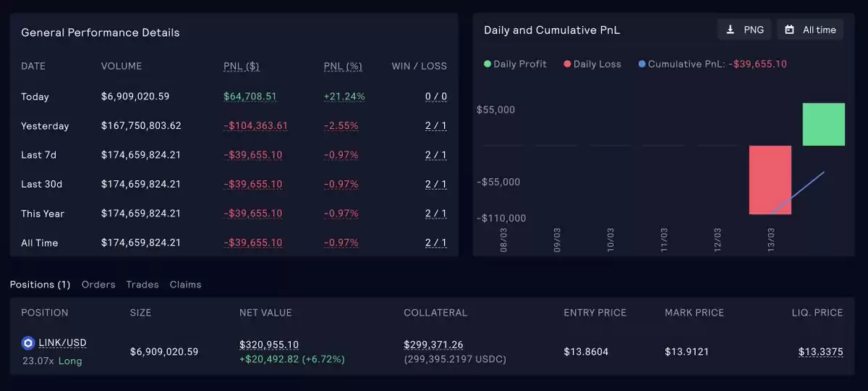Open the All time date range dropdown
This screenshot has height=391, width=868.
[810, 30]
